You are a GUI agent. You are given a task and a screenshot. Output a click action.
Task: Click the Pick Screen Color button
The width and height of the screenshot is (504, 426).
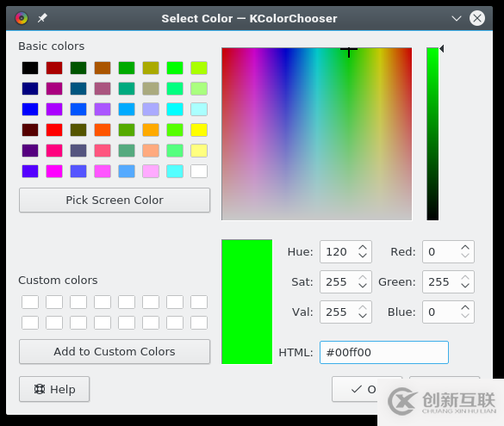[115, 200]
